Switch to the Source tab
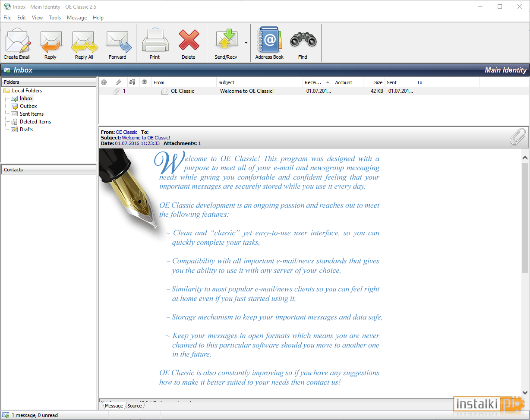530x420 pixels. pos(135,406)
